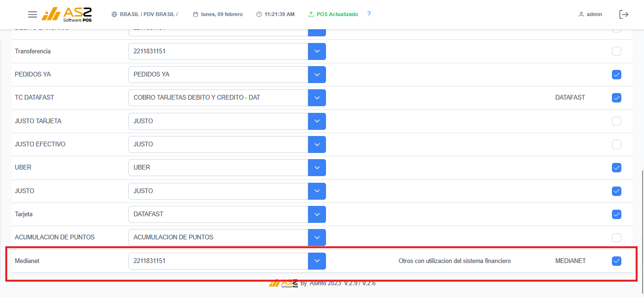The width and height of the screenshot is (644, 297).
Task: Expand the Tarjeta dropdown arrow
Action: [317, 214]
